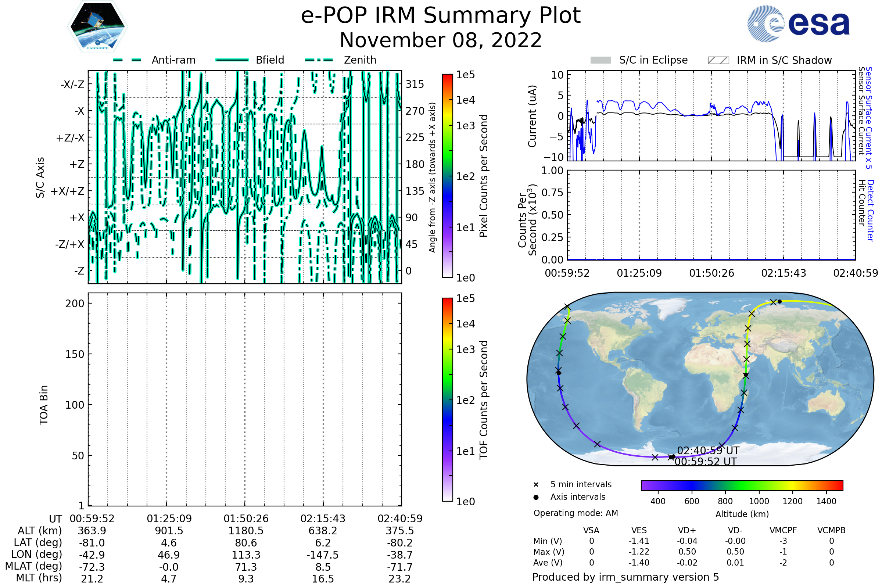Click the Bfield solid legend line

coord(232,60)
